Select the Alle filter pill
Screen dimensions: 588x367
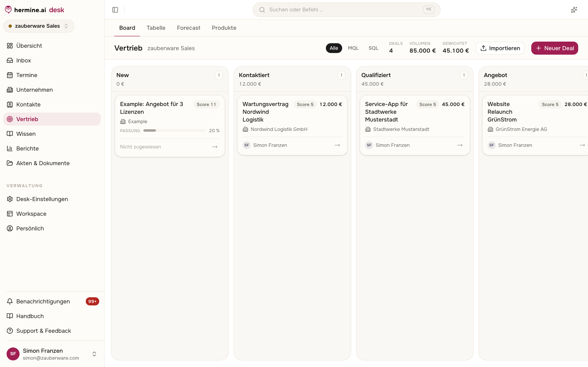334,48
